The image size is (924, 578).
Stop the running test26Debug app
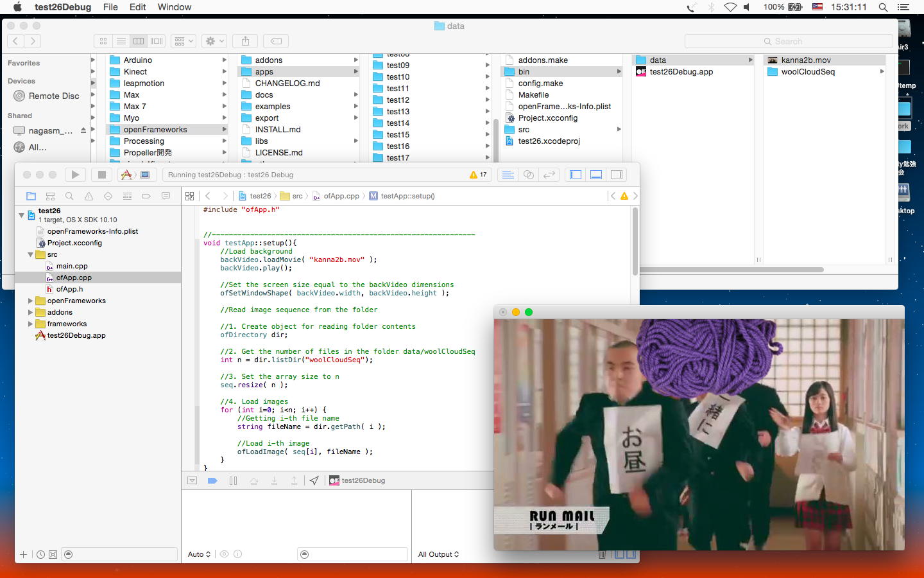click(x=101, y=175)
